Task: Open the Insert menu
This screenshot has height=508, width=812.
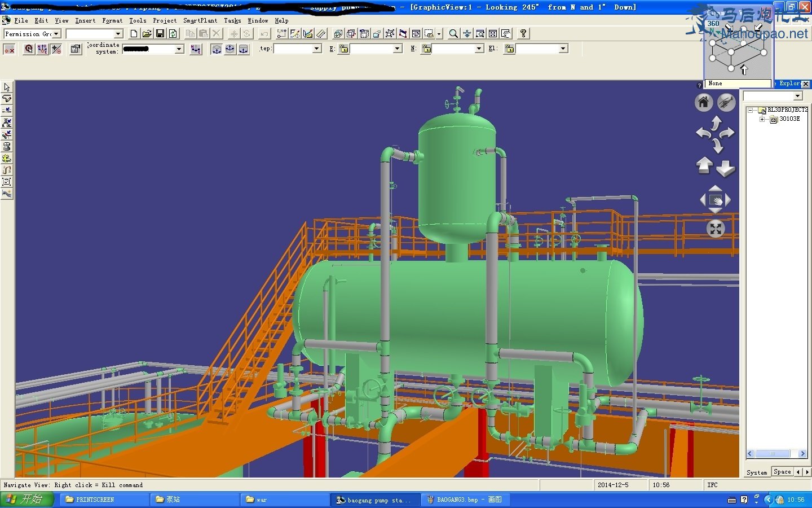Action: pyautogui.click(x=85, y=20)
